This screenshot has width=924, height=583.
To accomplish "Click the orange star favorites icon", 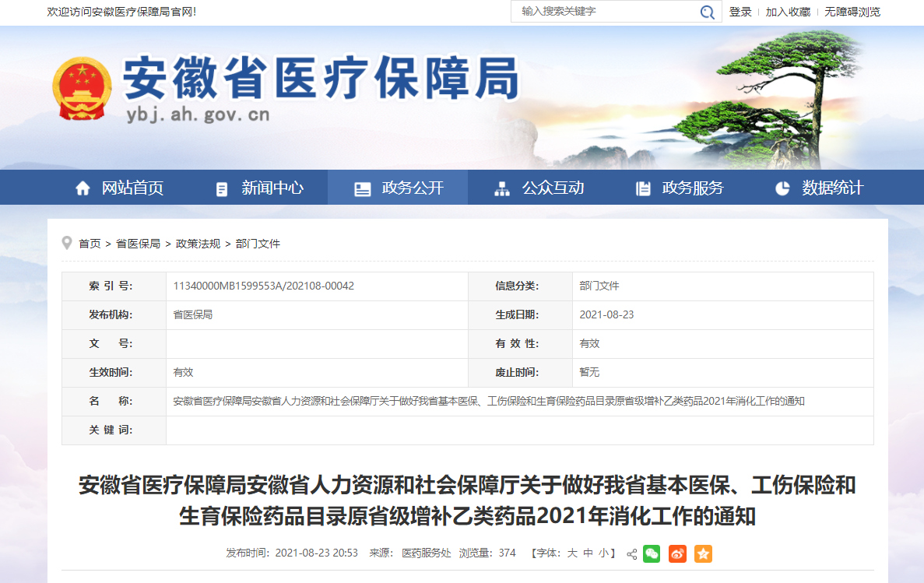I will pyautogui.click(x=703, y=553).
